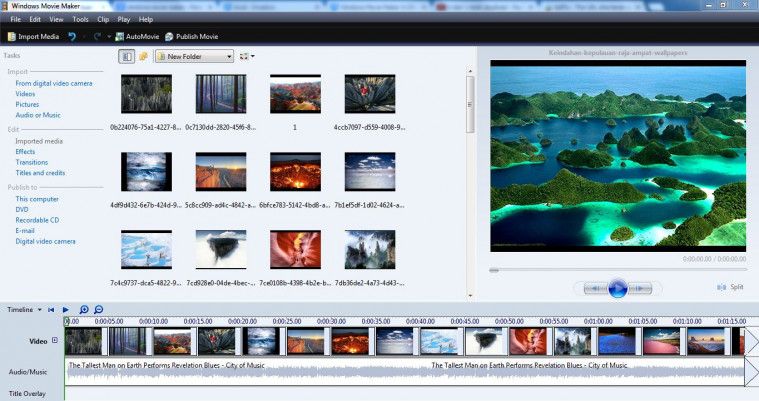Viewport: 759px width, 401px height.
Task: Publish to This computer
Action: pos(37,199)
